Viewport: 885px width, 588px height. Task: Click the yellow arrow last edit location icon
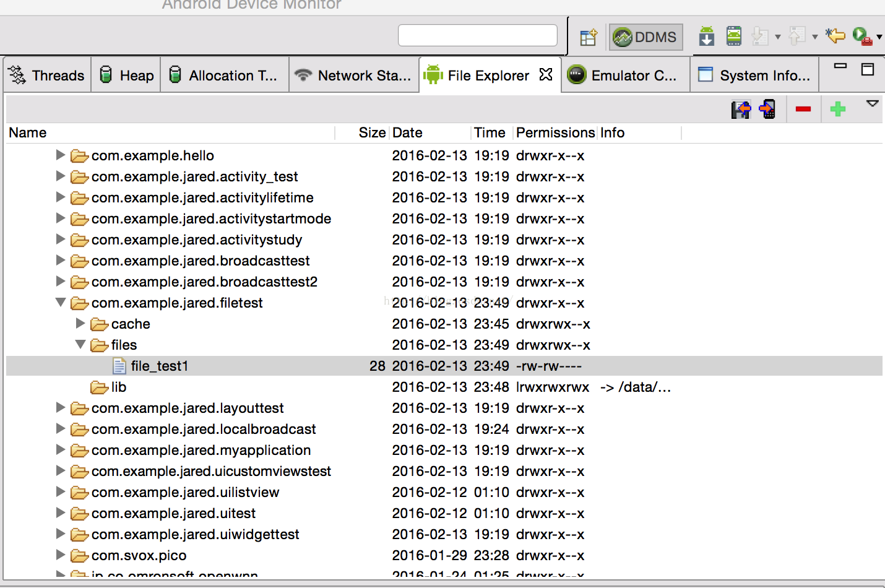pyautogui.click(x=835, y=36)
